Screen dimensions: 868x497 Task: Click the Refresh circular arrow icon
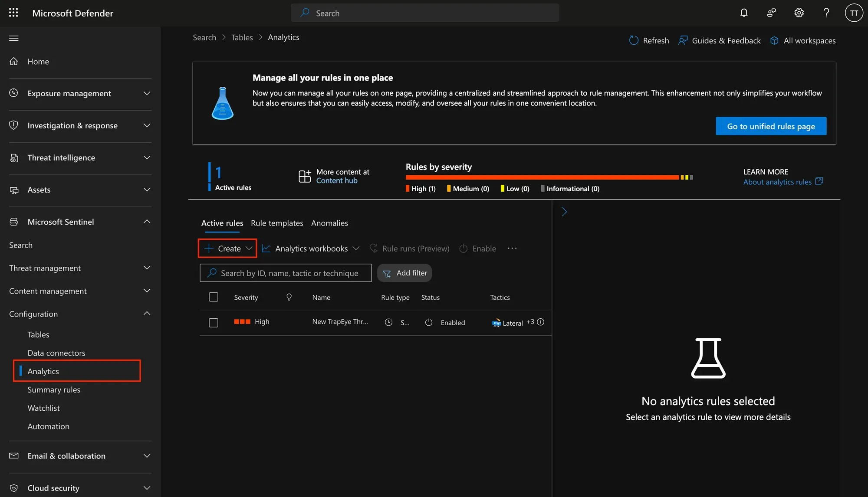coord(634,40)
